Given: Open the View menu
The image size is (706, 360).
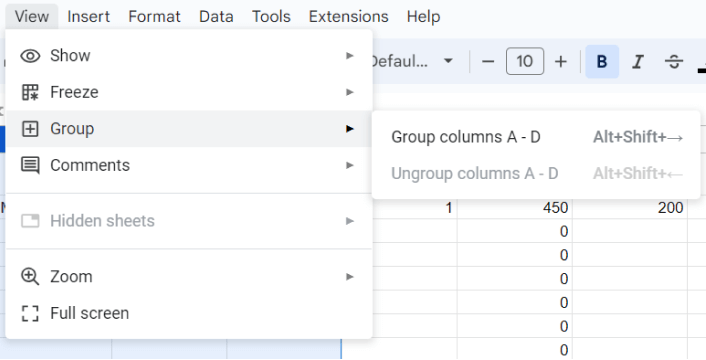Looking at the screenshot, I should click(32, 17).
